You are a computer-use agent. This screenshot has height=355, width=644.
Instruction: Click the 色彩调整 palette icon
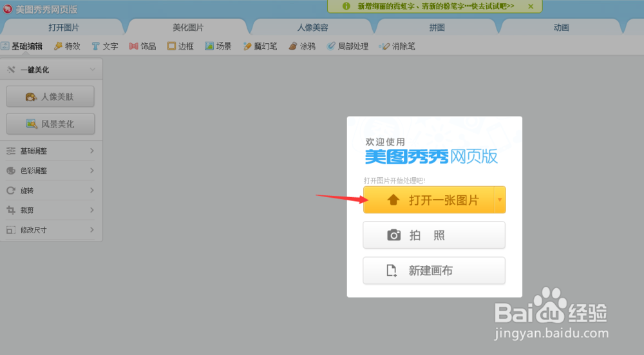(11, 171)
